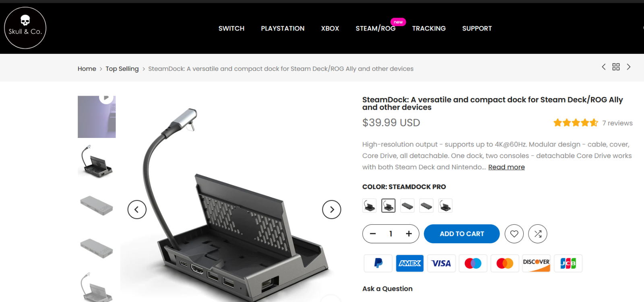Show the next product image

coord(332,210)
